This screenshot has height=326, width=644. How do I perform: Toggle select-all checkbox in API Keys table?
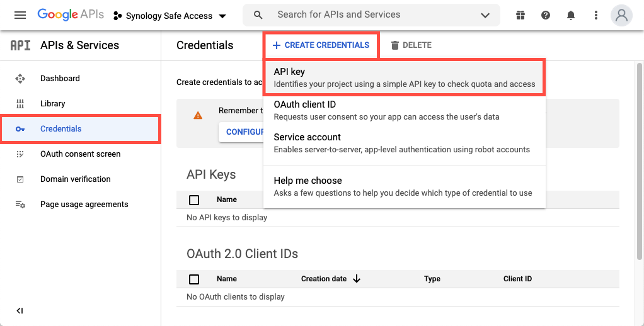[x=194, y=200]
